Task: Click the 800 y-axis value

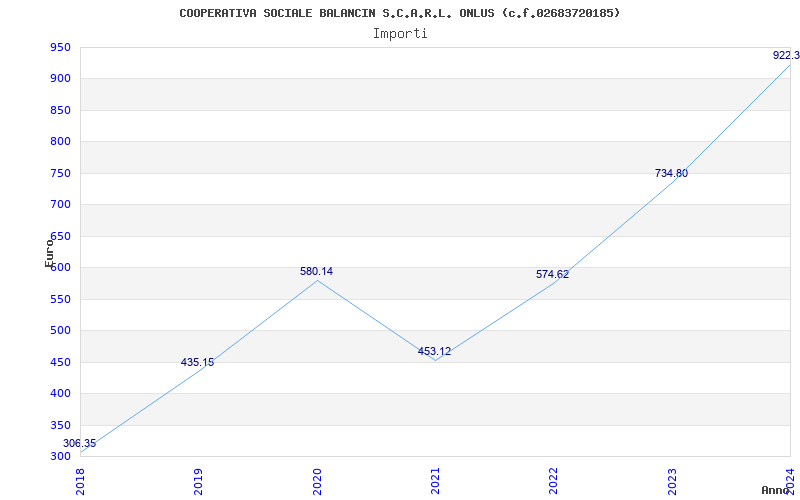Action: click(x=60, y=142)
